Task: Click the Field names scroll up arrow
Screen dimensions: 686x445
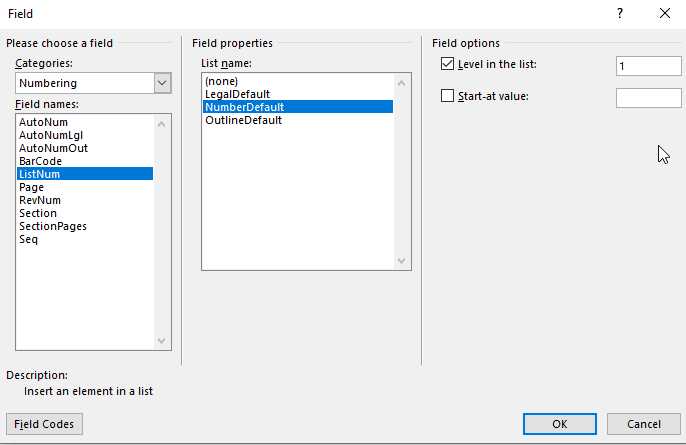Action: [161, 124]
